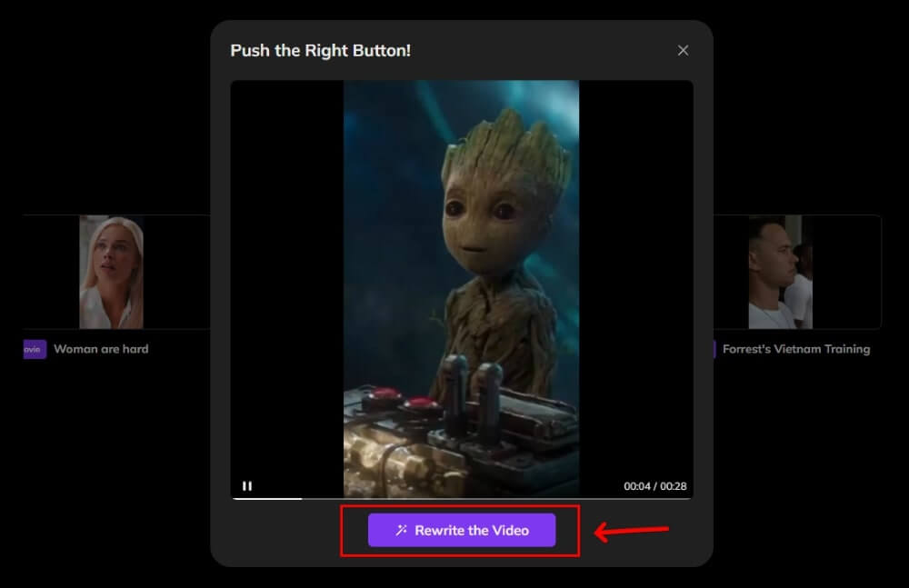Viewport: 909px width, 588px height.
Task: Open the Forrest's Vietnam Training thumbnail
Action: (780, 272)
